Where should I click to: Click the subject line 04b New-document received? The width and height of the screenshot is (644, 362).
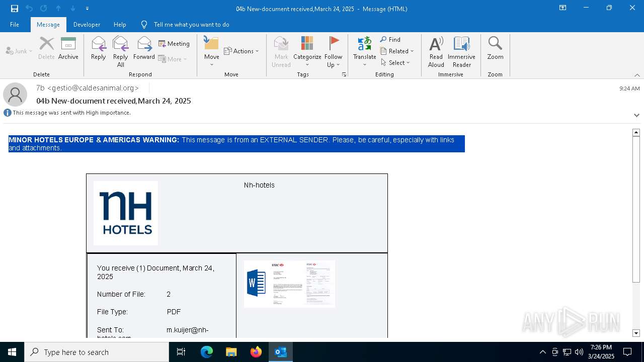pos(114,101)
